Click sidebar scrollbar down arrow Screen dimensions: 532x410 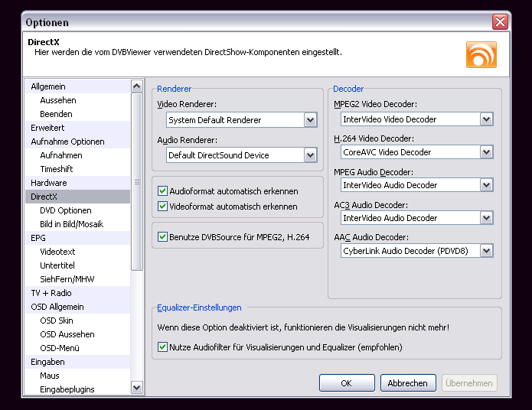(137, 388)
